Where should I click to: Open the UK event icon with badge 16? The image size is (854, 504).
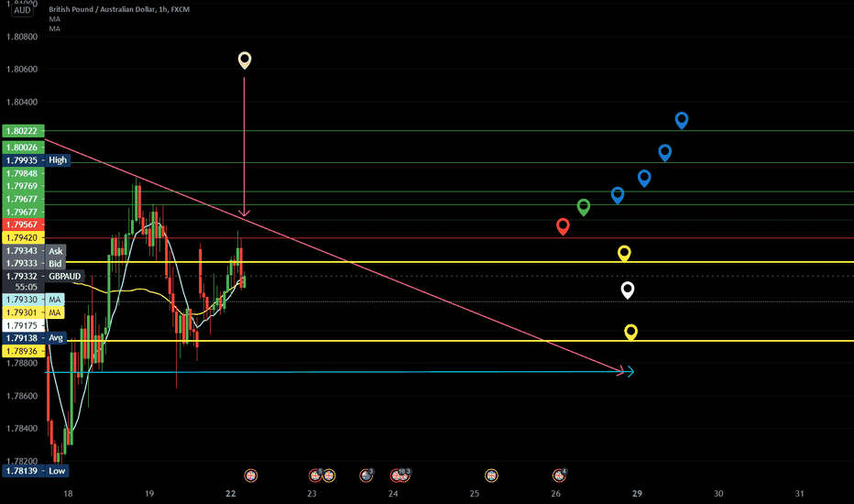(397, 475)
